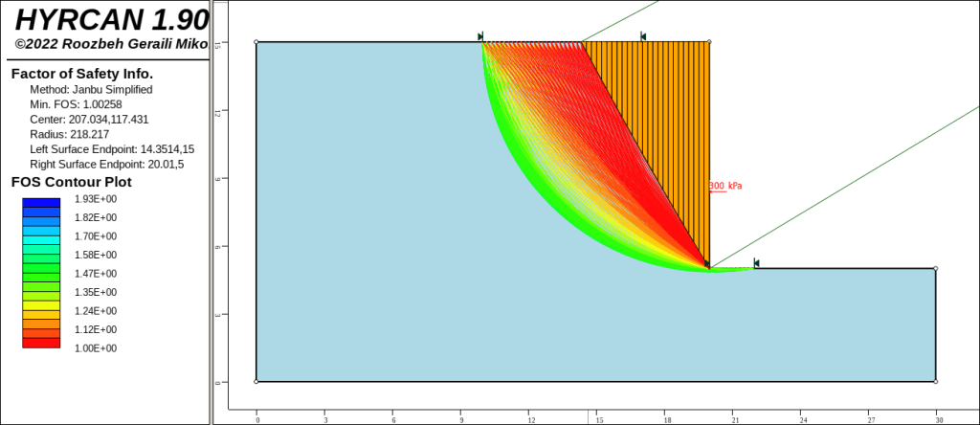Click the red 300 kPa load label
Viewport: 980px width, 425px height.
[x=725, y=186]
